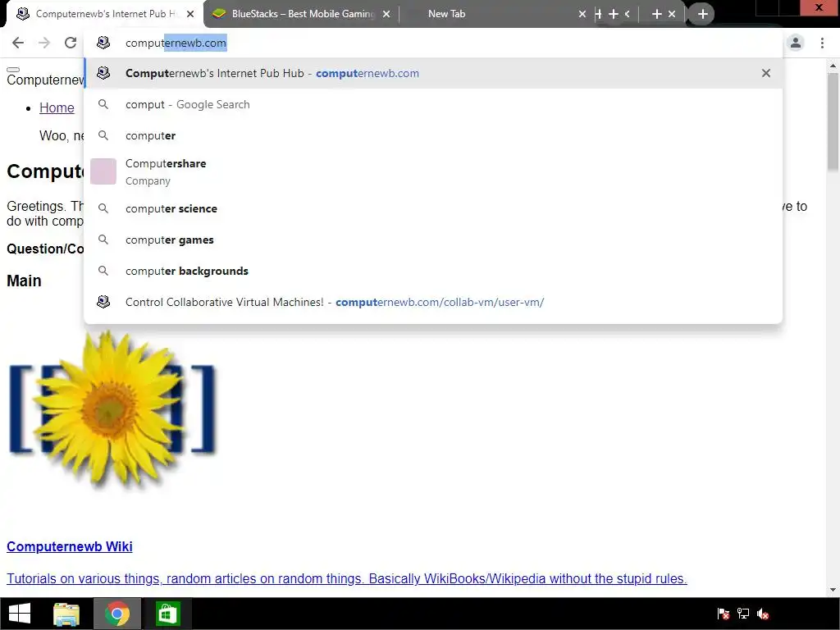Viewport: 840px width, 630px height.
Task: Remove the Computernewb's Internet Pub Hub suggestion
Action: (766, 73)
